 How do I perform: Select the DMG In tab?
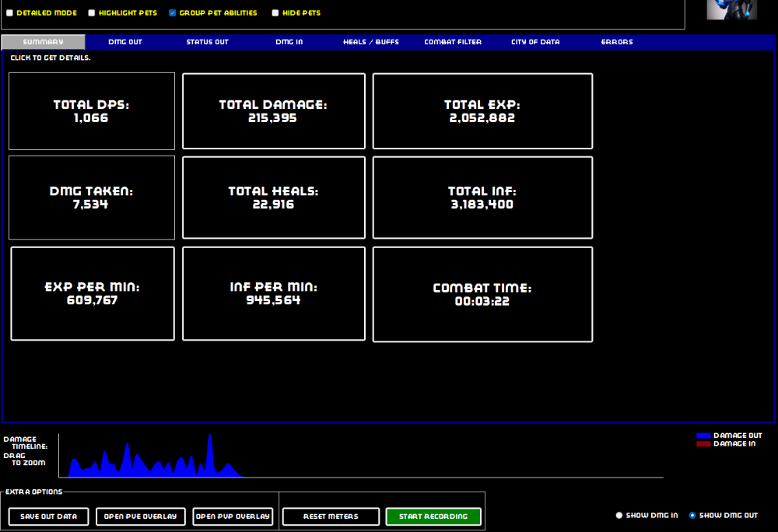pos(289,42)
